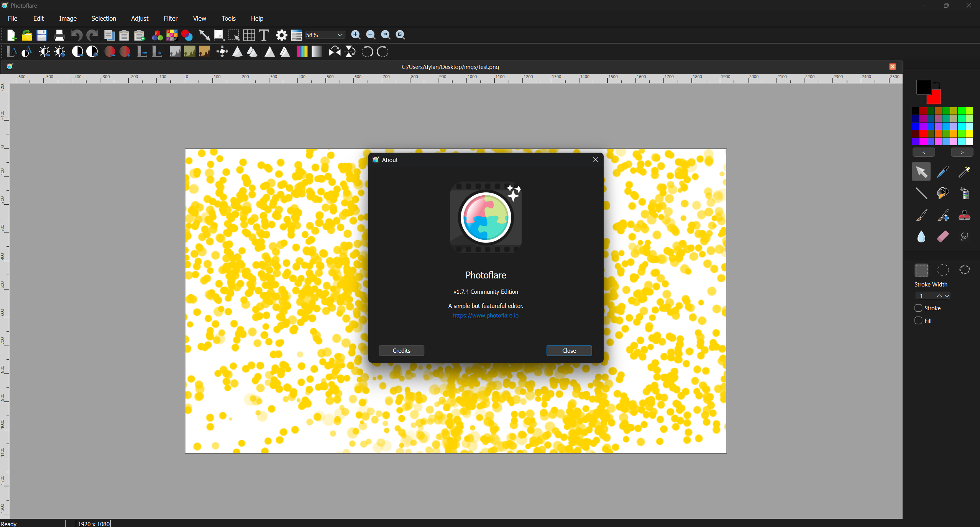Go to next palette with > button

point(962,152)
